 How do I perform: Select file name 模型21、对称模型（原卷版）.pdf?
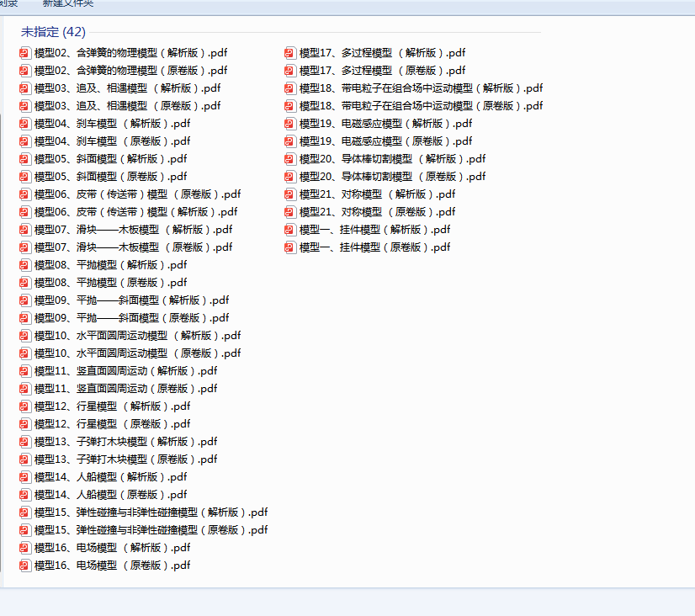[x=378, y=212]
